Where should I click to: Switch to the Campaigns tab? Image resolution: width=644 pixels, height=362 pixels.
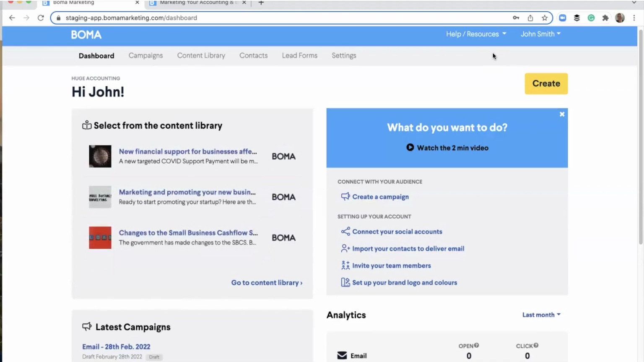click(x=145, y=56)
